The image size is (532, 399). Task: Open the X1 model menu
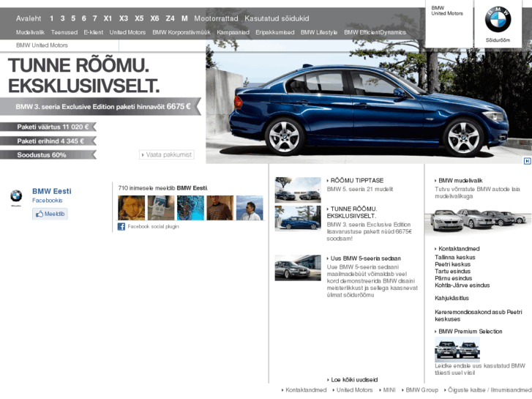108,18
